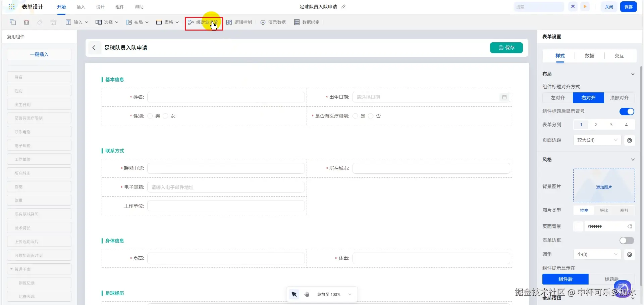Switch to the 数据 settings tab

590,56
